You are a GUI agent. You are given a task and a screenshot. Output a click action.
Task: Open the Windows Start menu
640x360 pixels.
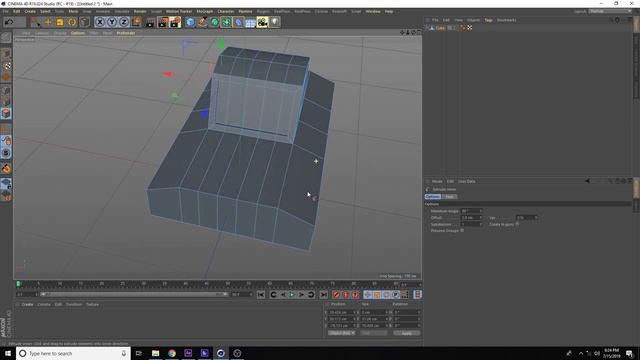8,353
